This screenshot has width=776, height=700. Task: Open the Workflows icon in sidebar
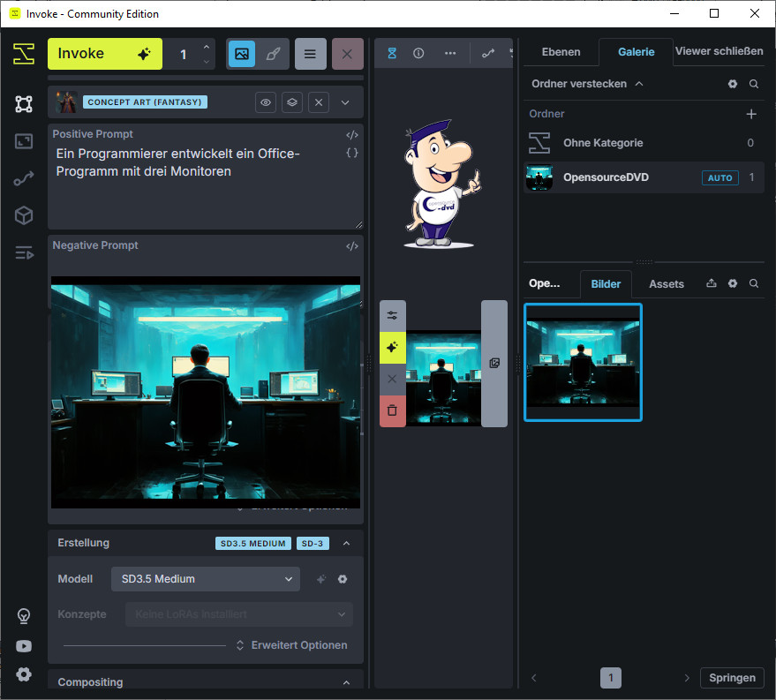pyautogui.click(x=24, y=178)
